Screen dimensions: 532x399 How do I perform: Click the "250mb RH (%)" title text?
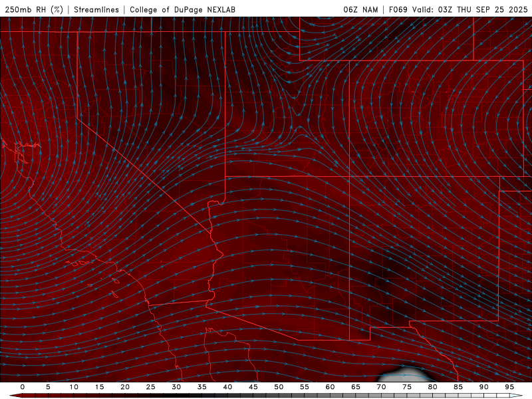(34, 9)
